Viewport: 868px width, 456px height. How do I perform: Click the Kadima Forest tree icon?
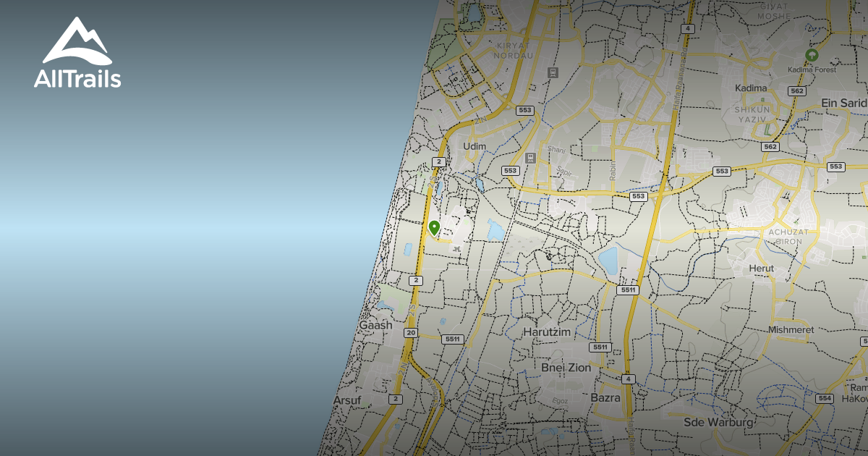(812, 55)
